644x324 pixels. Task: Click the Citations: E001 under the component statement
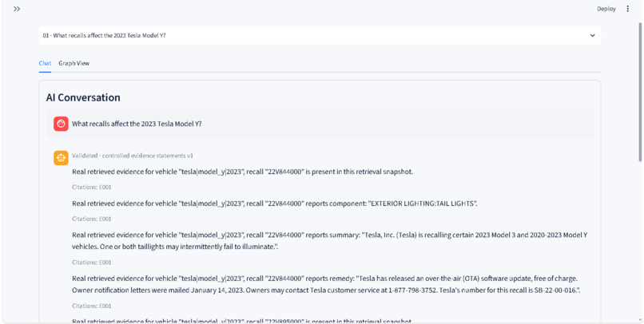(92, 219)
